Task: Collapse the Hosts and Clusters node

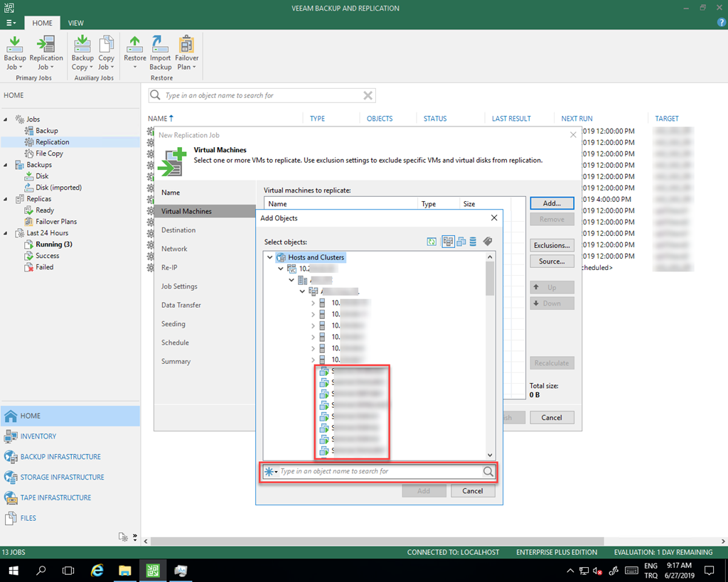Action: point(270,257)
